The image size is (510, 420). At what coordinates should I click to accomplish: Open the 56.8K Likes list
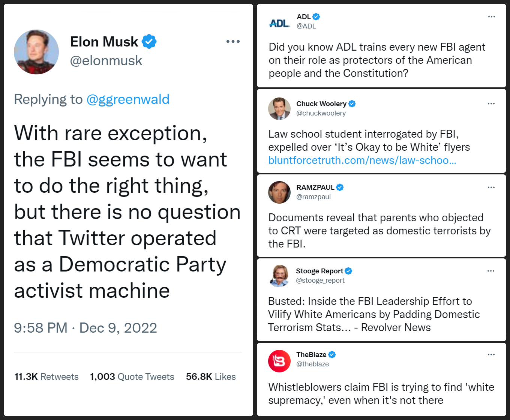click(x=211, y=376)
